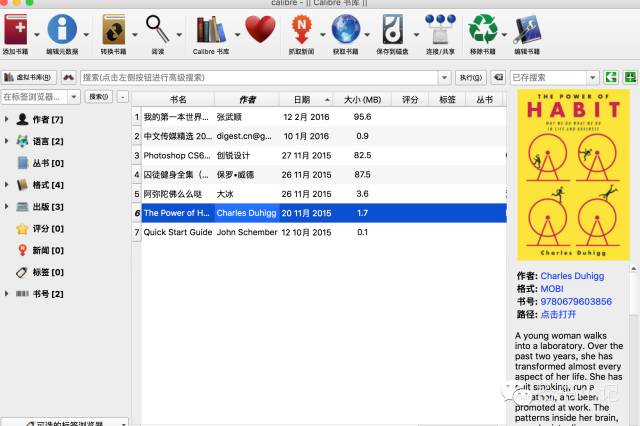This screenshot has width=640, height=426.
Task: Expand the 出版 [3] tree node
Action: [x=6, y=206]
